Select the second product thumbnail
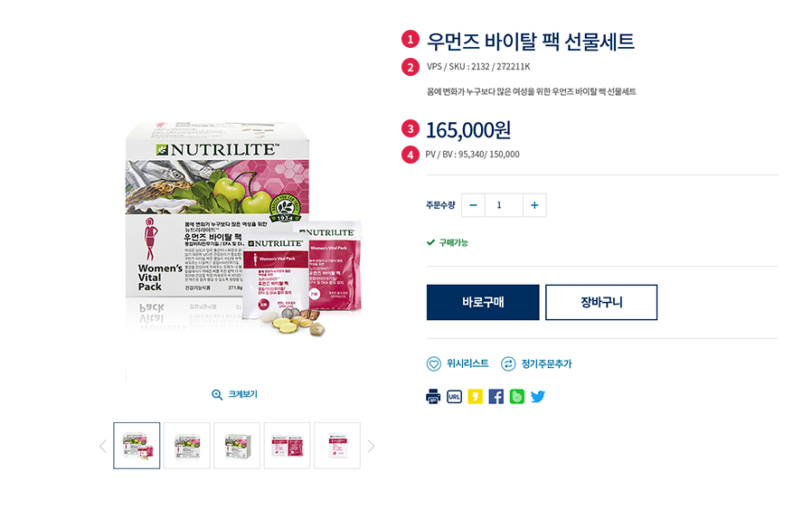 (187, 446)
